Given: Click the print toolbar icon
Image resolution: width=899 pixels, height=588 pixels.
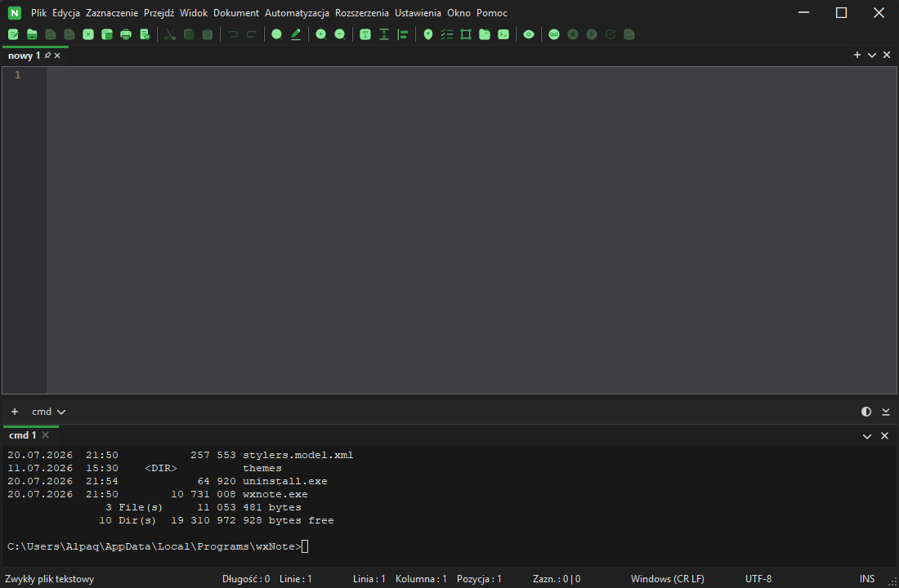Looking at the screenshot, I should 126,34.
